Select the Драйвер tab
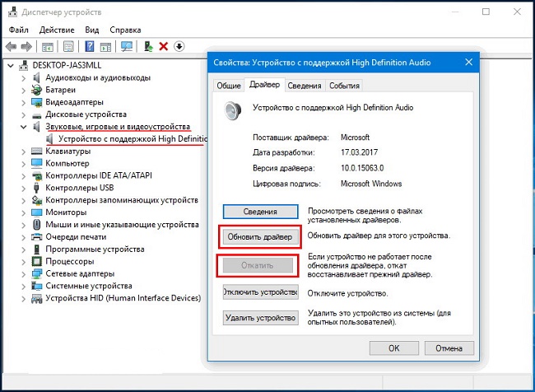Image resolution: width=535 pixels, height=392 pixels. (x=264, y=85)
